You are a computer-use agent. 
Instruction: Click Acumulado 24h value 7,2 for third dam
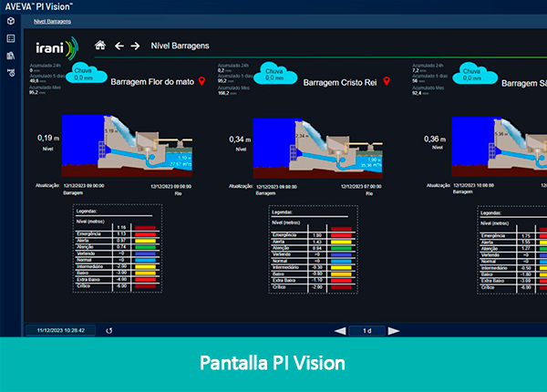pos(416,70)
